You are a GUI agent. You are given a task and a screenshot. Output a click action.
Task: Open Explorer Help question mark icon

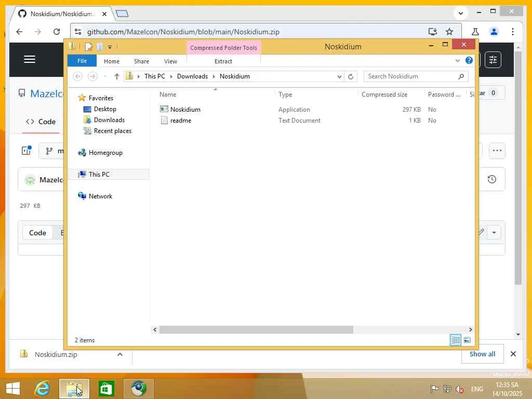point(469,60)
